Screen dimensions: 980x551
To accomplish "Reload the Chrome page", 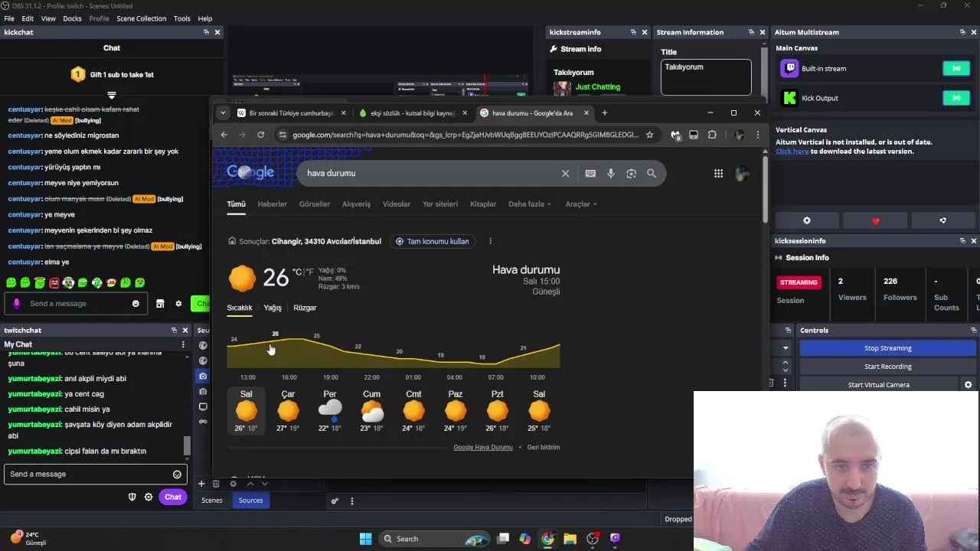I will click(261, 135).
